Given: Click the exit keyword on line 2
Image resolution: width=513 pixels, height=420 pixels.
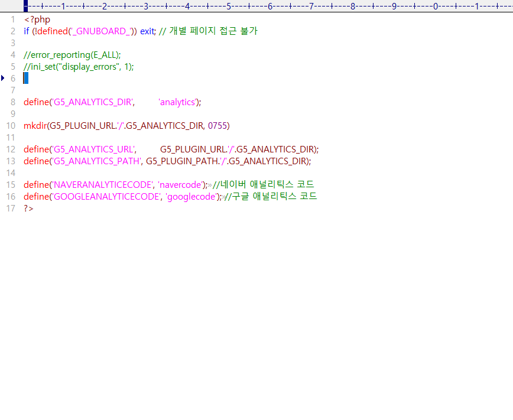Looking at the screenshot, I should coord(147,31).
